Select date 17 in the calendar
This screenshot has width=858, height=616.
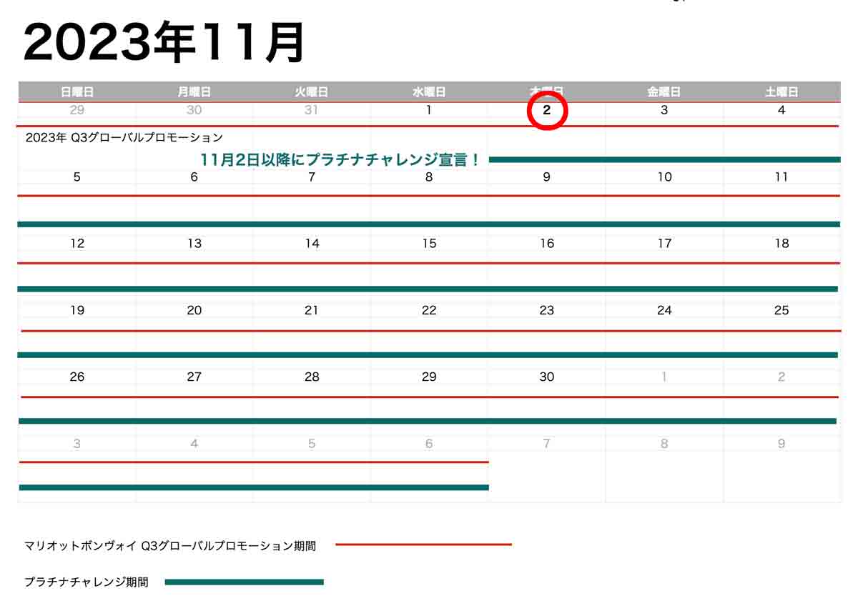664,243
